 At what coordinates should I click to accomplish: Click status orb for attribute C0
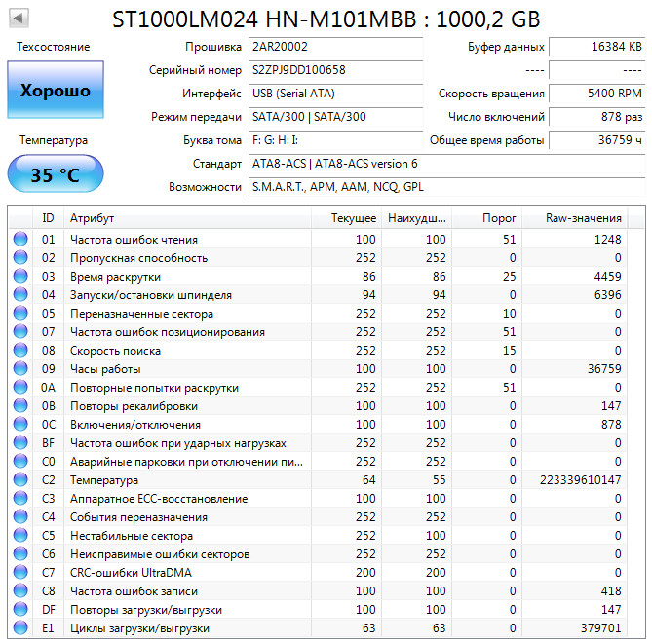tap(20, 461)
